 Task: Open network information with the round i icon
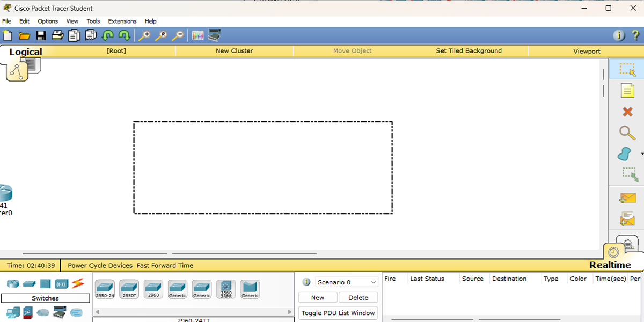click(619, 36)
